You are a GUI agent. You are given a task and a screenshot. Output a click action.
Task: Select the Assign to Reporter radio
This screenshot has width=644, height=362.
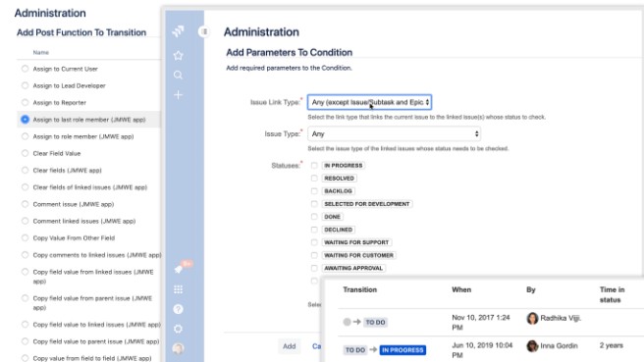tap(26, 102)
